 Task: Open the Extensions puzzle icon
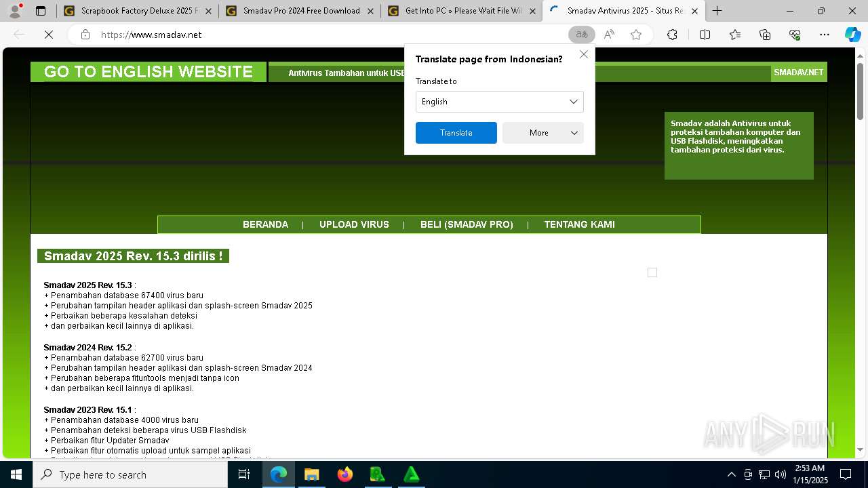click(x=672, y=35)
